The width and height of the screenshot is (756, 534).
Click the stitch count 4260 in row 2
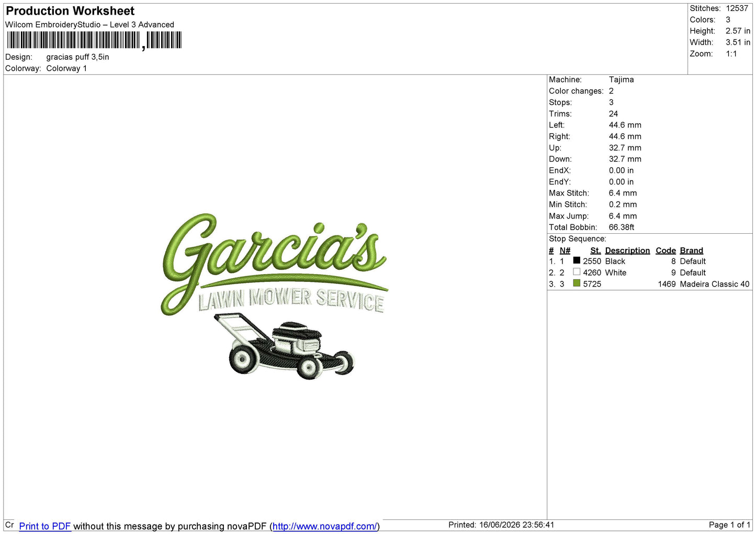pyautogui.click(x=592, y=272)
